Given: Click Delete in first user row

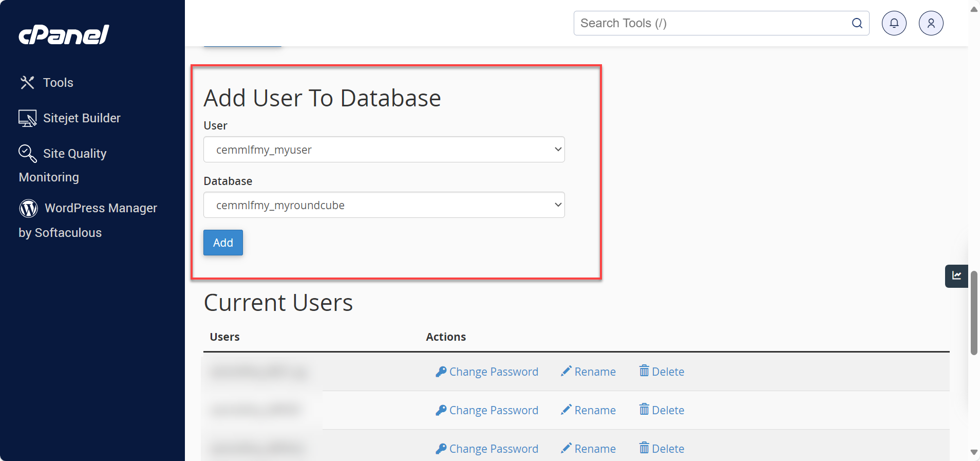Looking at the screenshot, I should [662, 372].
